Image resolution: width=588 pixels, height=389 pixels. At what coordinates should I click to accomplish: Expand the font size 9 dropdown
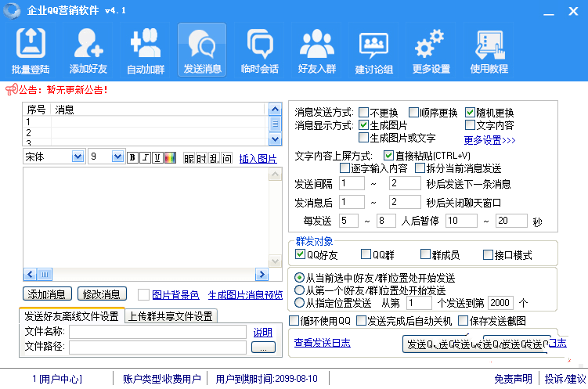coord(117,157)
